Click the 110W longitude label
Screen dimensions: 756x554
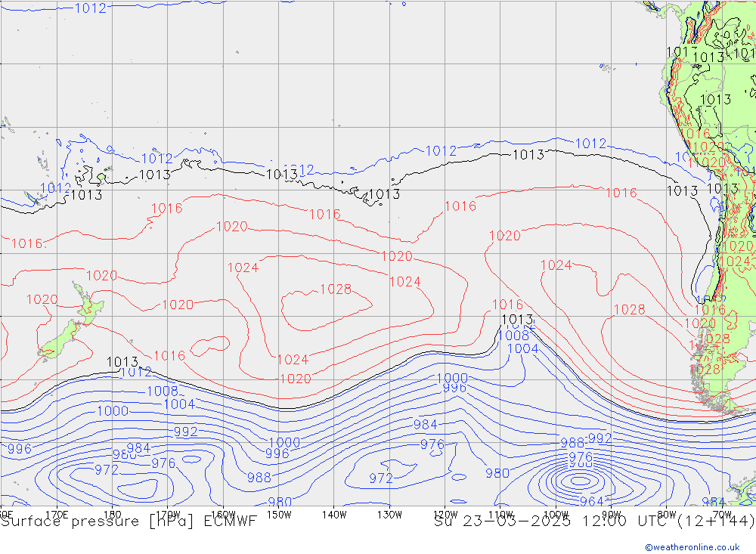[500, 515]
